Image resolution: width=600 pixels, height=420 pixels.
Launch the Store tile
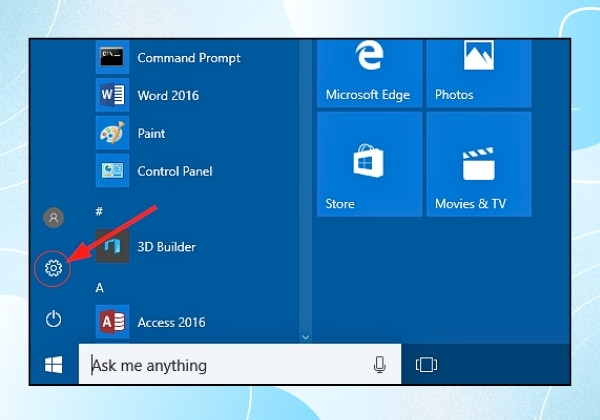click(369, 164)
